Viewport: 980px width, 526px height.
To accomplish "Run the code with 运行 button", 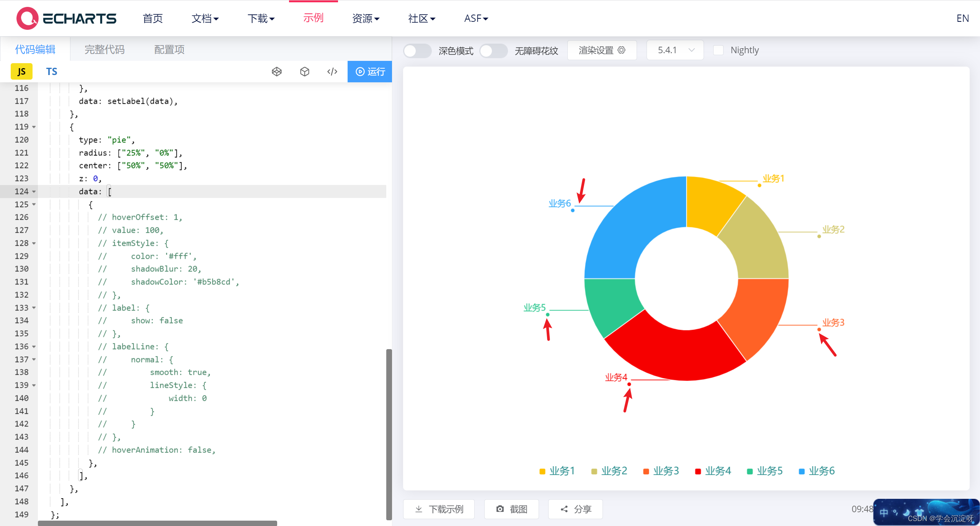I will pyautogui.click(x=370, y=72).
